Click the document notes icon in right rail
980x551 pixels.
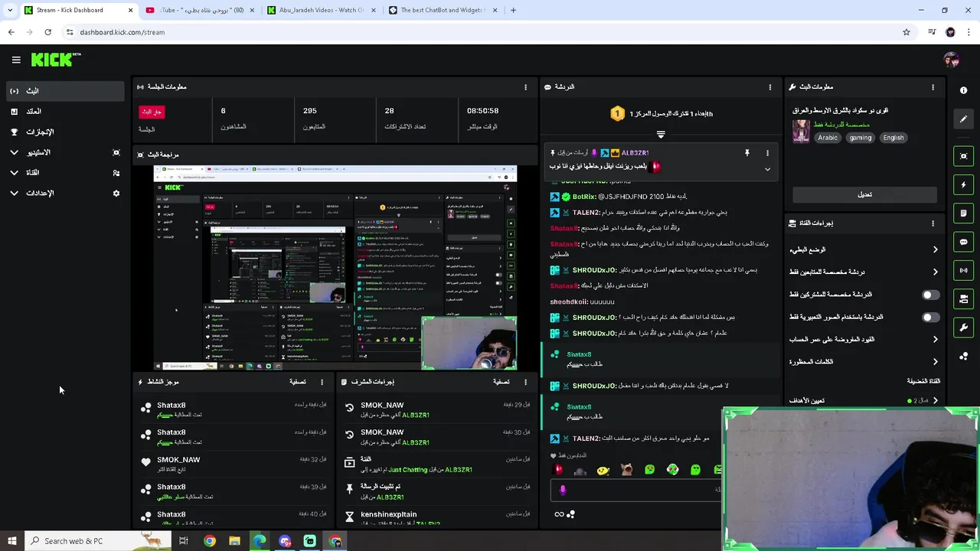pos(963,213)
